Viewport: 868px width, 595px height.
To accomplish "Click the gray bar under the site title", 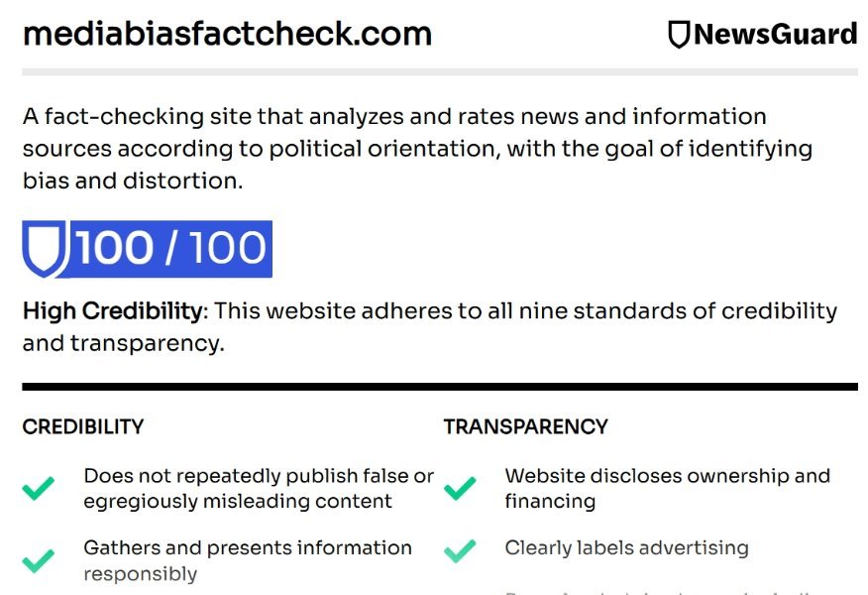I will coord(440,72).
